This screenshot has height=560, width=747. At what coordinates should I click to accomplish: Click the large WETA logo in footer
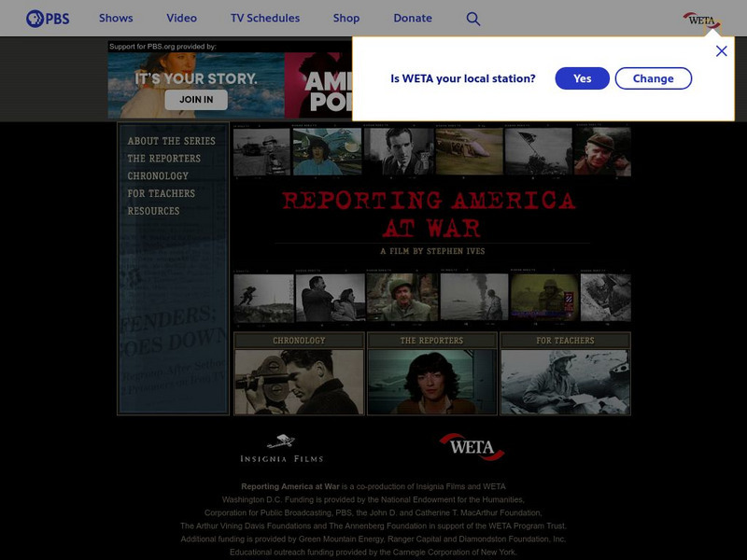(472, 447)
